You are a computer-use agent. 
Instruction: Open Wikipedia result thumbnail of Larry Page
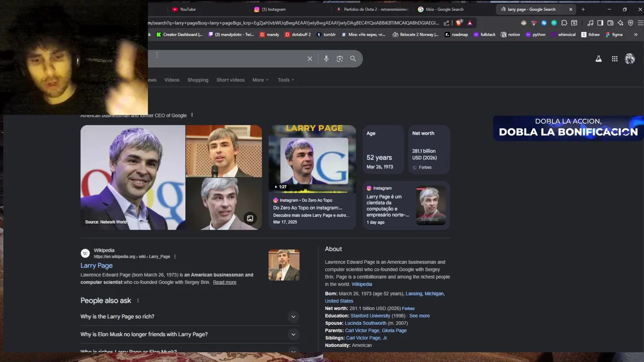click(x=284, y=265)
